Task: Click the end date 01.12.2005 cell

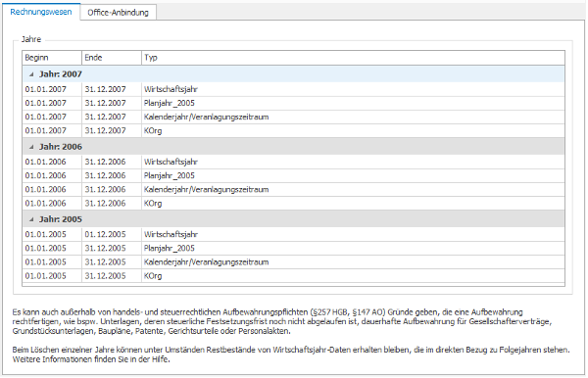Action: pos(112,234)
